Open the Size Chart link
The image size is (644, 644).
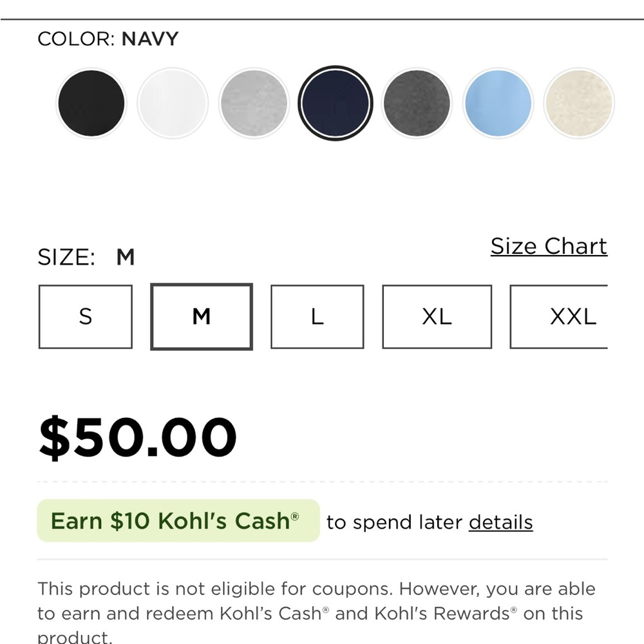tap(549, 246)
